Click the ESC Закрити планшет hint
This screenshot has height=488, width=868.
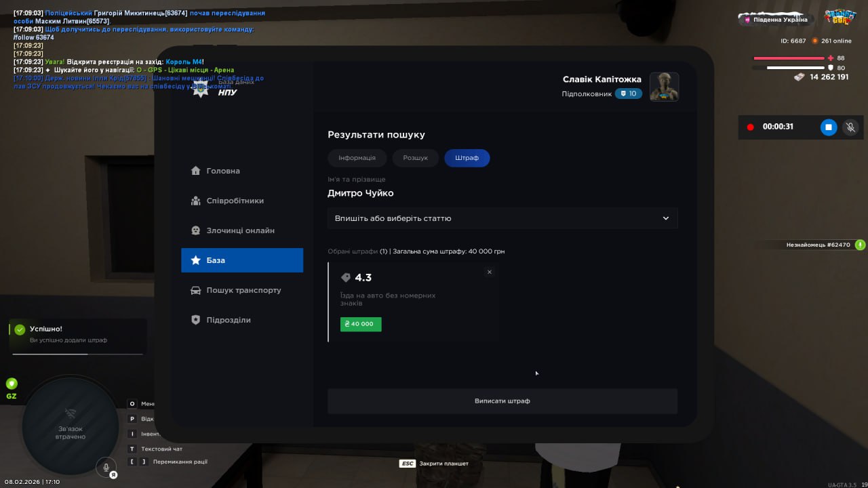433,464
